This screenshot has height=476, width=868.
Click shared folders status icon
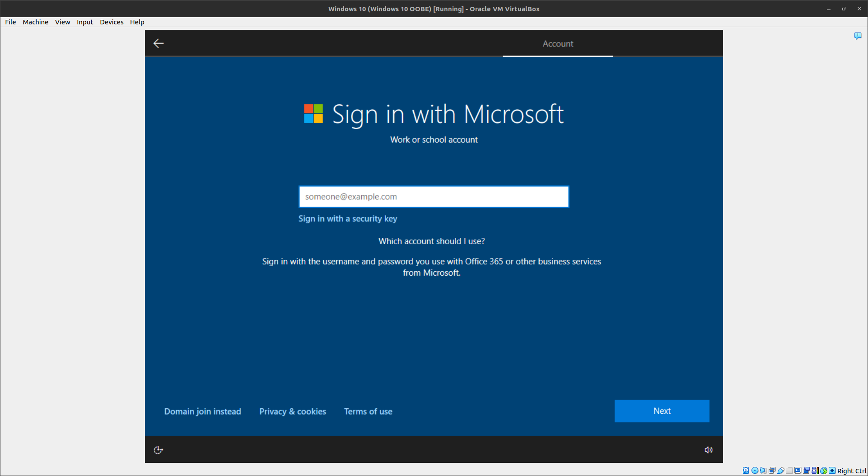[x=789, y=471]
